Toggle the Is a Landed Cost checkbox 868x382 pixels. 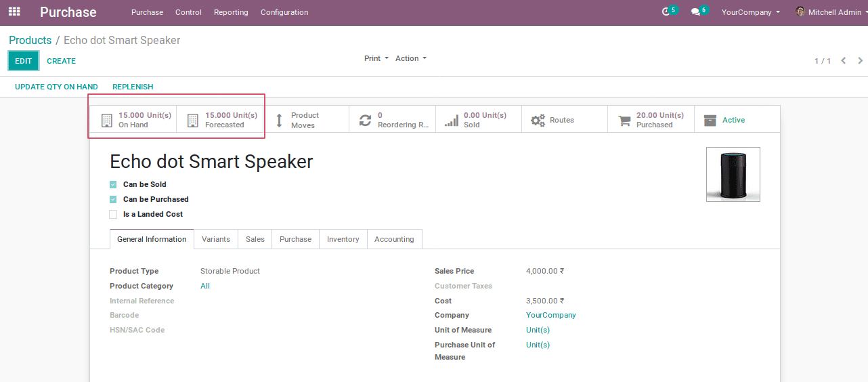[x=113, y=214]
